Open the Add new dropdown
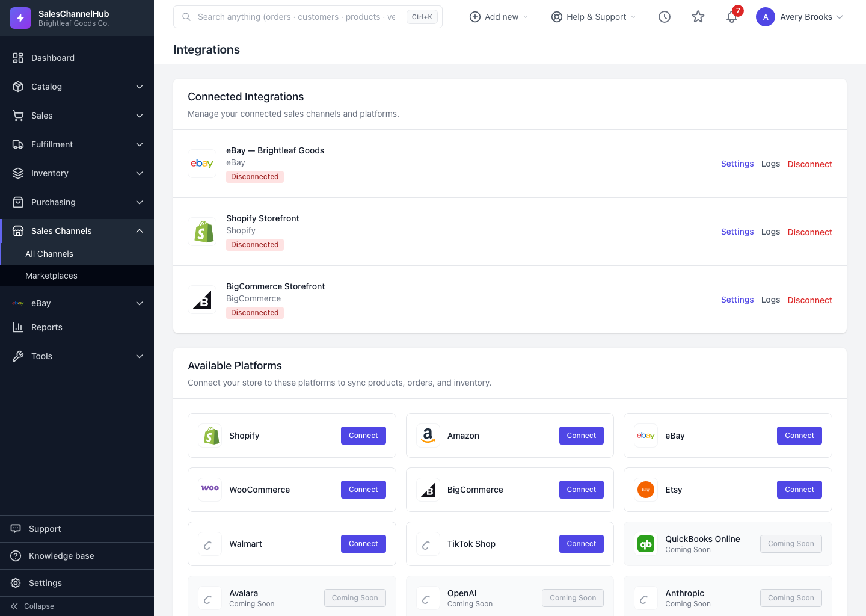This screenshot has width=866, height=616. click(499, 17)
